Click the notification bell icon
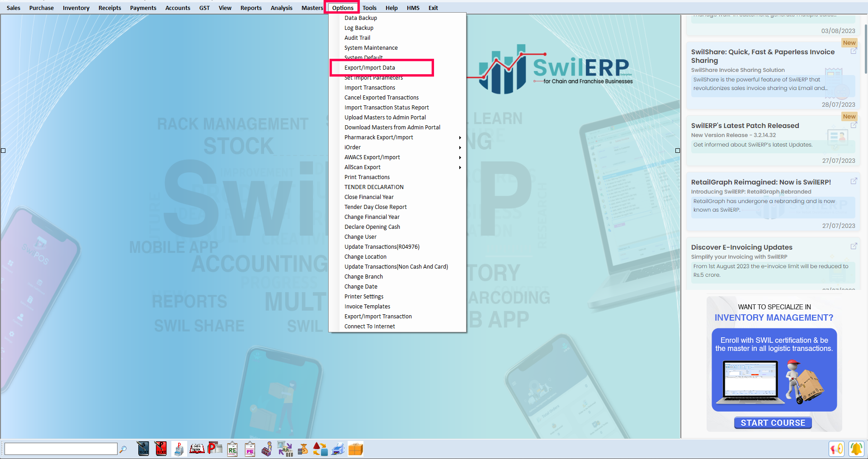 [x=856, y=449]
